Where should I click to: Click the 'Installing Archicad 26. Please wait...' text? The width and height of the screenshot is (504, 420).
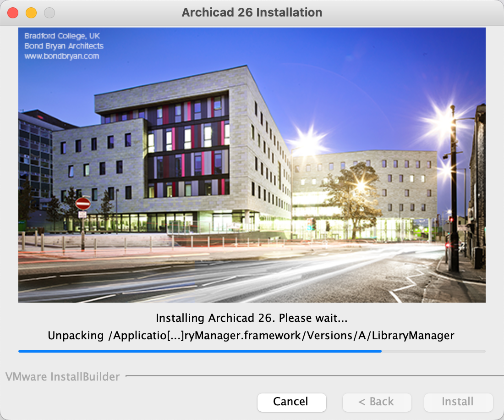[x=252, y=318]
